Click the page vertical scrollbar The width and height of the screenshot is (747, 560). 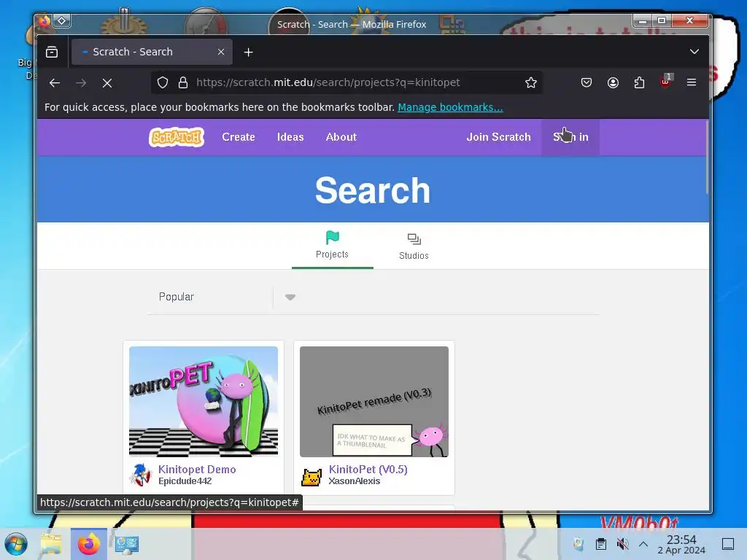click(708, 157)
